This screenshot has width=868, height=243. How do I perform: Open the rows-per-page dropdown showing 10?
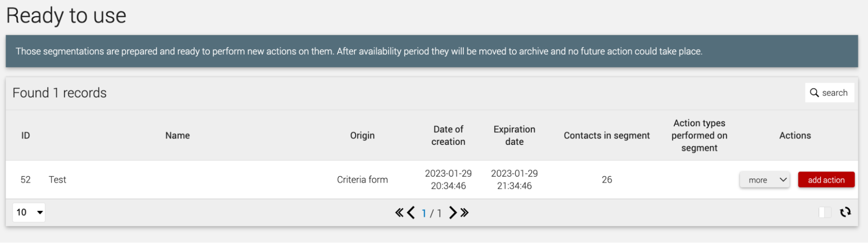(x=29, y=212)
